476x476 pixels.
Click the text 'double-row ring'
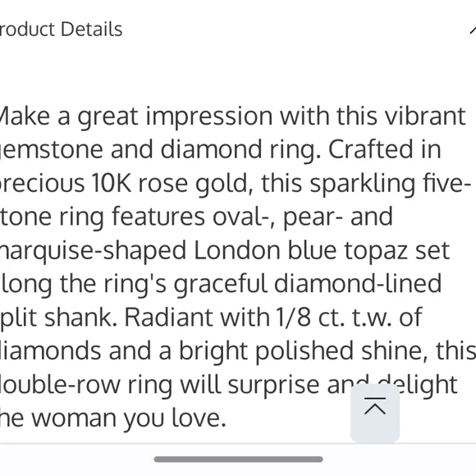(86, 385)
